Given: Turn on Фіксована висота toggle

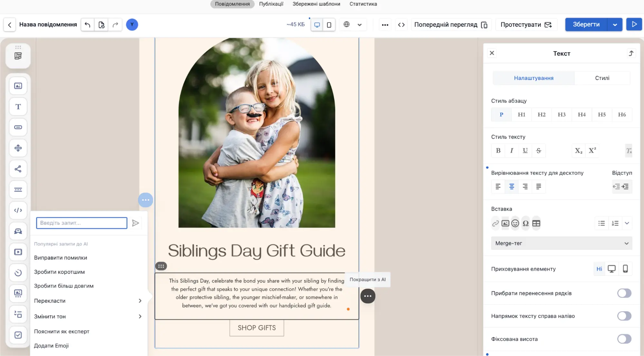Looking at the screenshot, I should [x=624, y=339].
